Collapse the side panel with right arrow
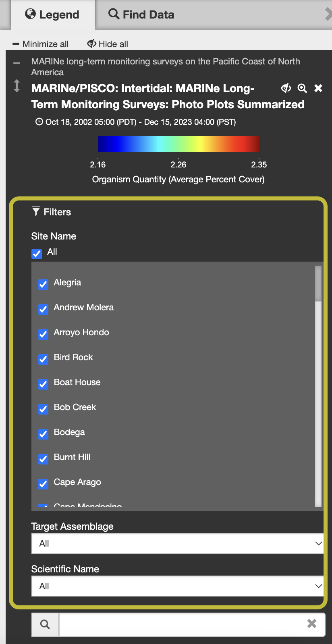 click(328, 14)
